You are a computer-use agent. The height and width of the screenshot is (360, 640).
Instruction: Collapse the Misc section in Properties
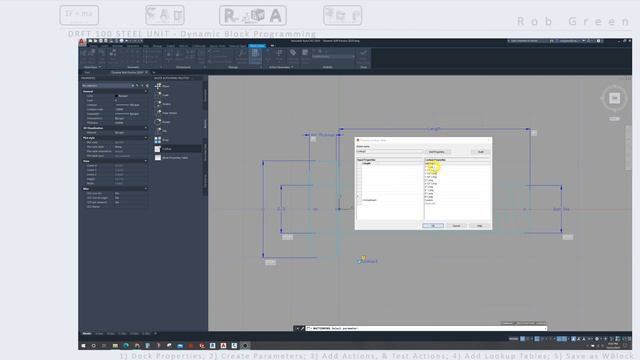pyautogui.click(x=146, y=189)
